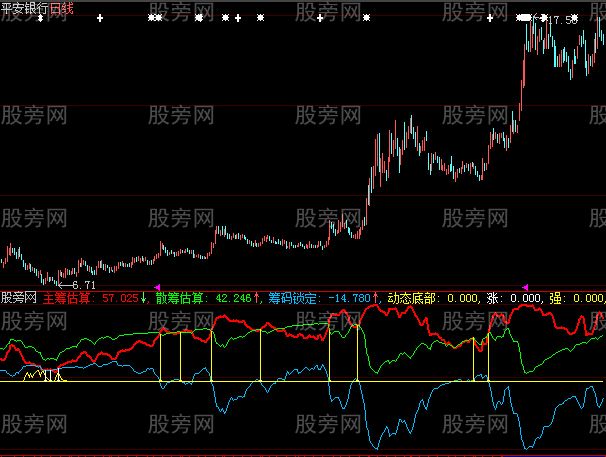Click the green down arrow after 57.025
This screenshot has height=457, width=606.
click(x=143, y=298)
